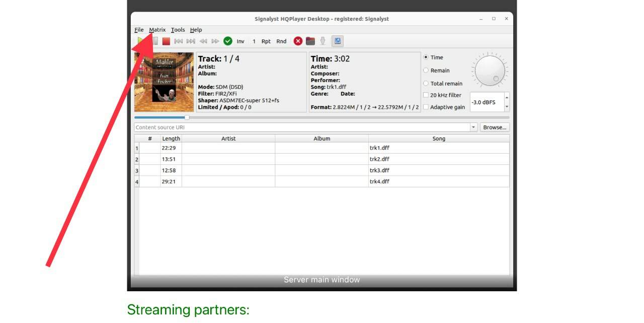
Task: Stop playback with the red square icon
Action: point(166,41)
